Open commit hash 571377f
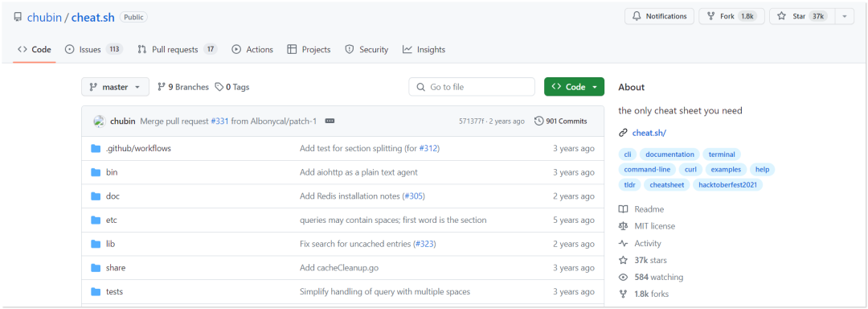This screenshot has height=309, width=868. [x=472, y=122]
